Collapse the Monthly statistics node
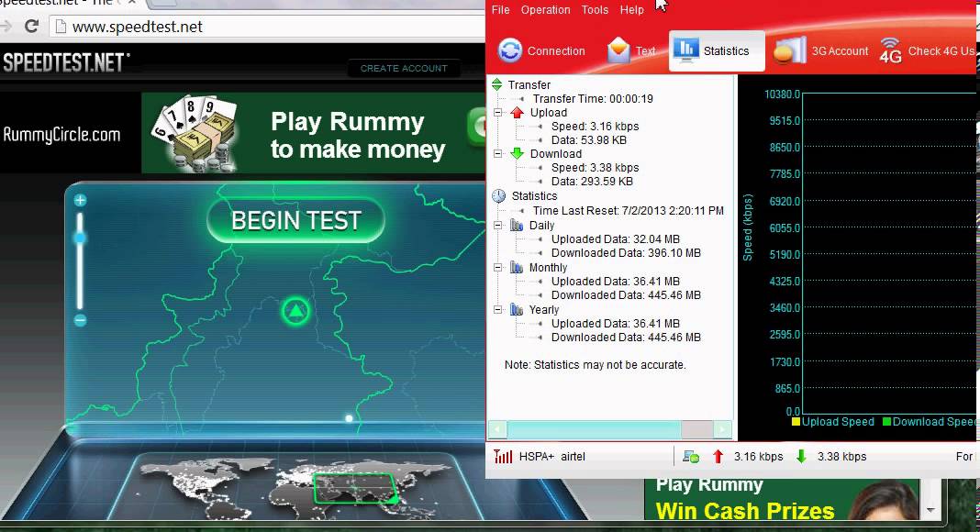The image size is (980, 532). [498, 267]
